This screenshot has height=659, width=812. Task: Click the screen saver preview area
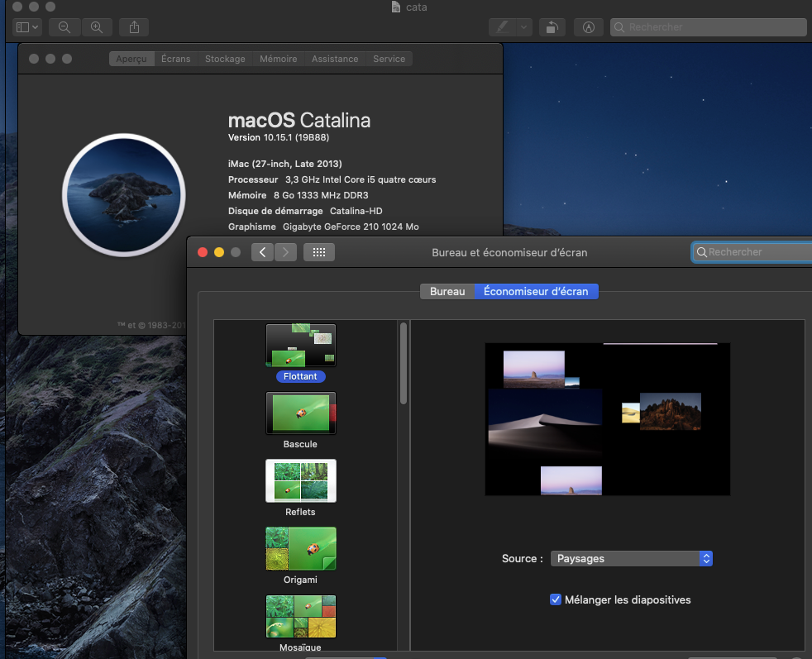pos(608,419)
